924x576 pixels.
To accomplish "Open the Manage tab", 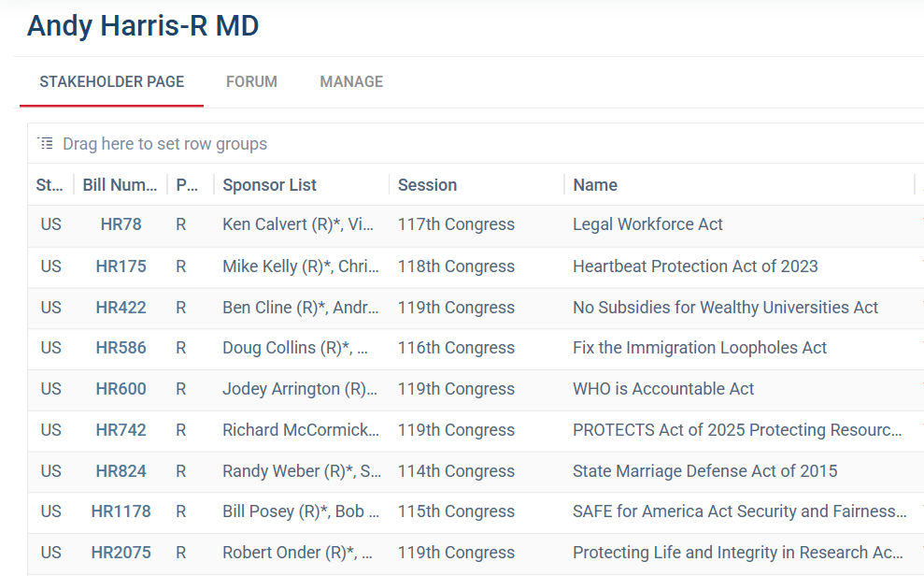I will [x=351, y=81].
